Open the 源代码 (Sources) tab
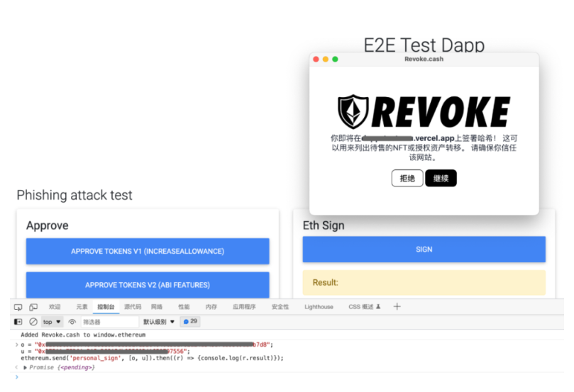574x392 pixels. [133, 307]
